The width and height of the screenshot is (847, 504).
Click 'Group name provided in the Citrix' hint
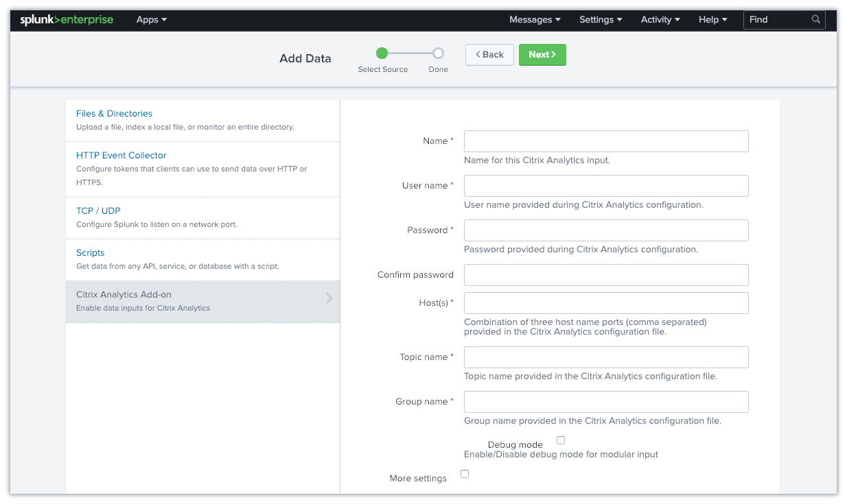click(x=592, y=421)
